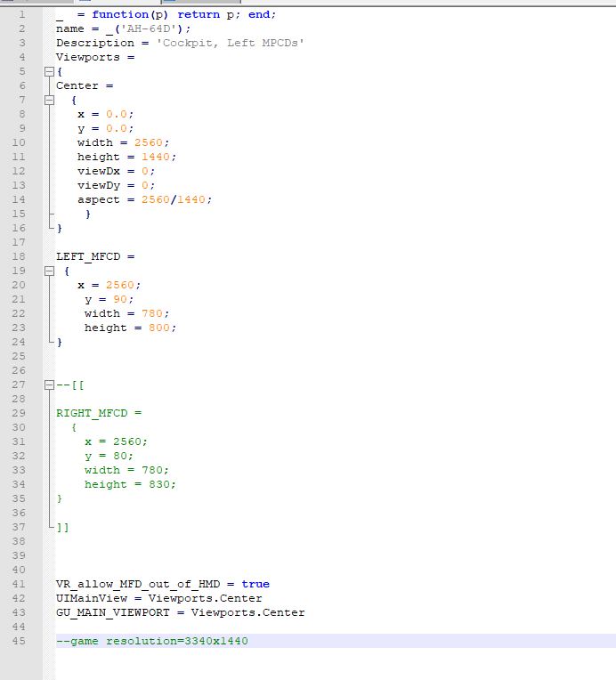Click the height value 1440 on line 11

point(156,157)
